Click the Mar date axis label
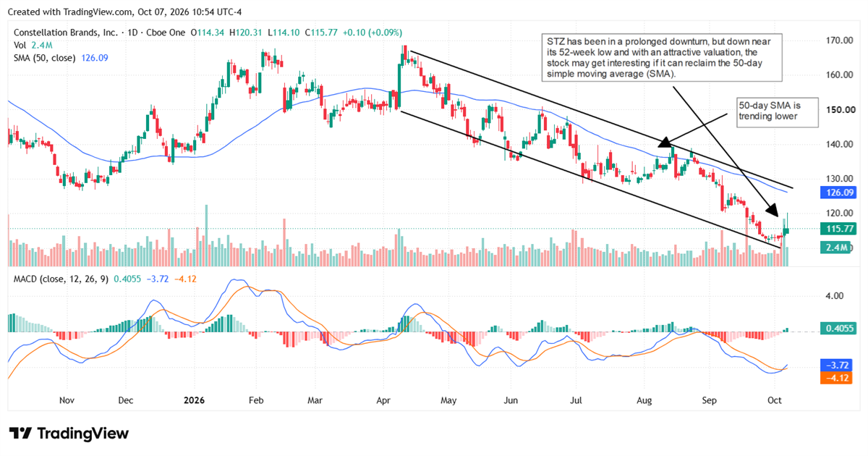 point(315,400)
